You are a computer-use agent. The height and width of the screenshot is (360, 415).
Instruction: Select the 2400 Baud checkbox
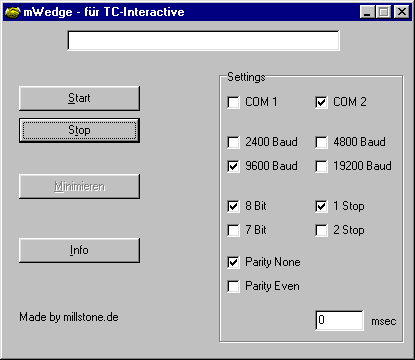coord(233,142)
